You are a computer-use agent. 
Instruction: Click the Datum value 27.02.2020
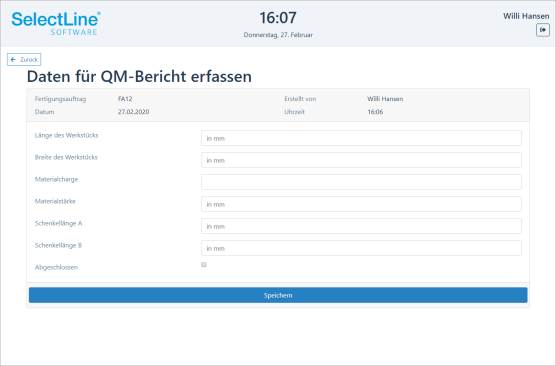(133, 112)
